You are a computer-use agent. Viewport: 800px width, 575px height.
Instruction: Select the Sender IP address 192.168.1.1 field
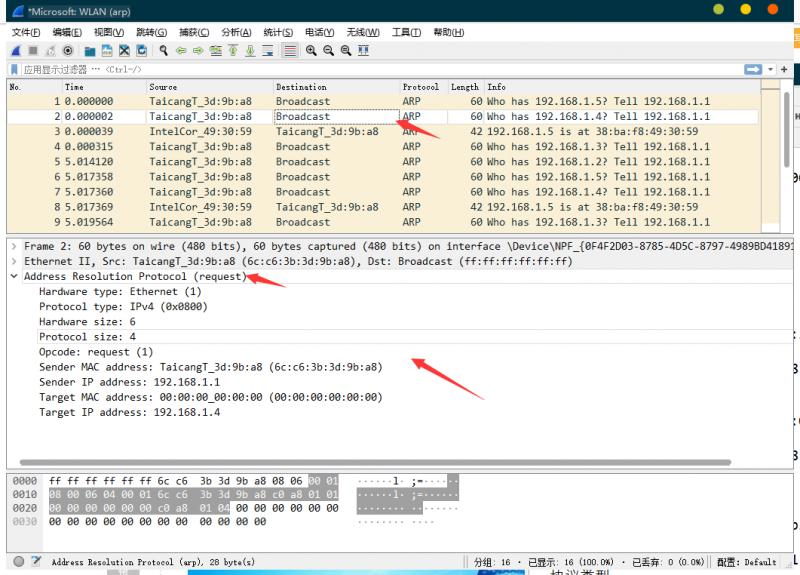coord(130,382)
